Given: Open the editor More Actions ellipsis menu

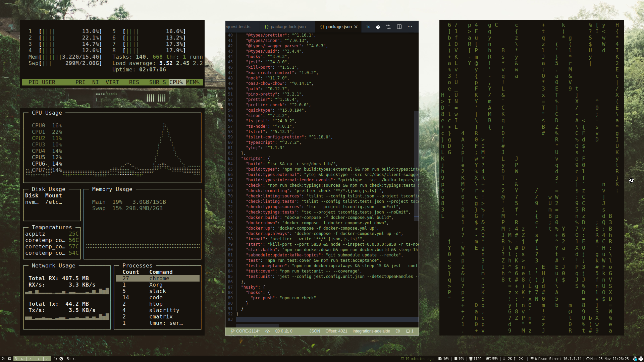Looking at the screenshot, I should 410,27.
